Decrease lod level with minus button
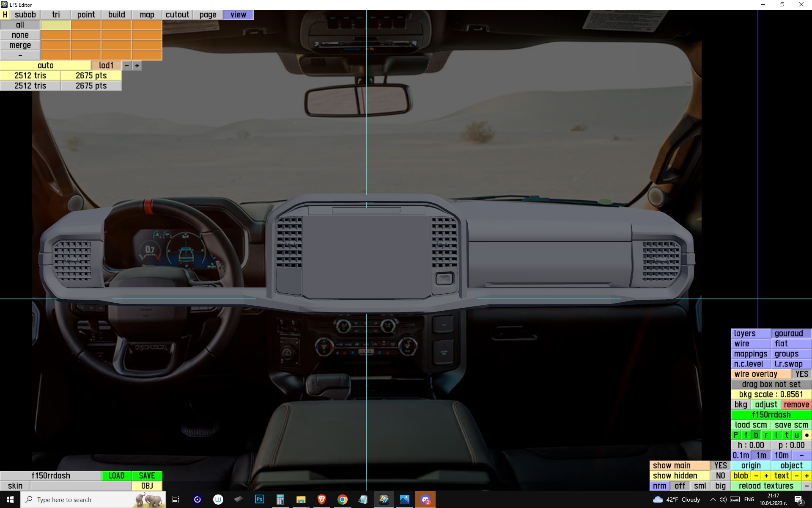 [127, 66]
